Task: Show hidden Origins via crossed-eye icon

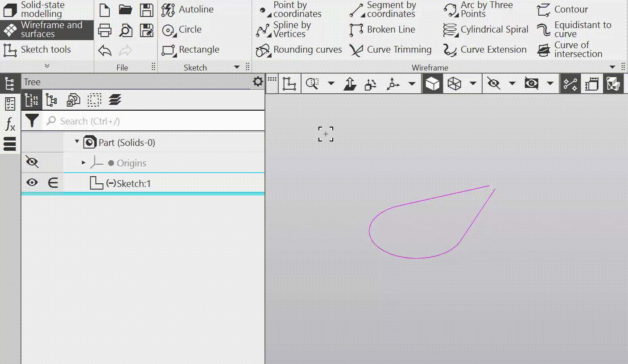Action: [32, 162]
